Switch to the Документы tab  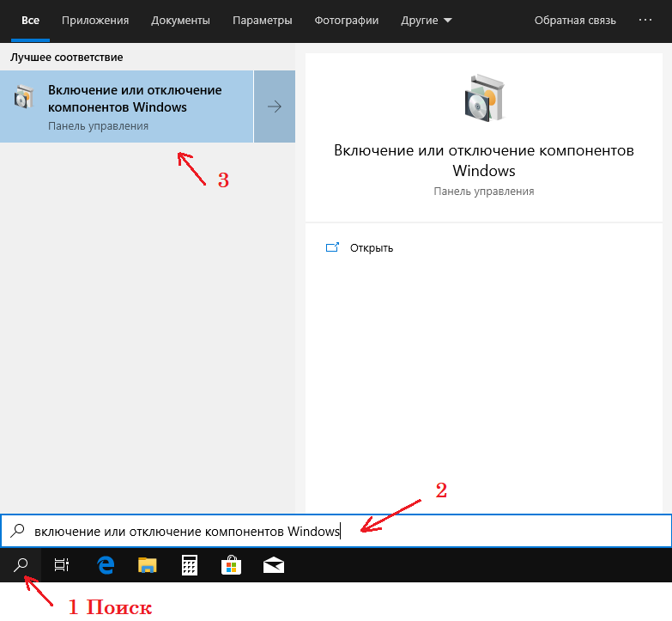pyautogui.click(x=179, y=20)
